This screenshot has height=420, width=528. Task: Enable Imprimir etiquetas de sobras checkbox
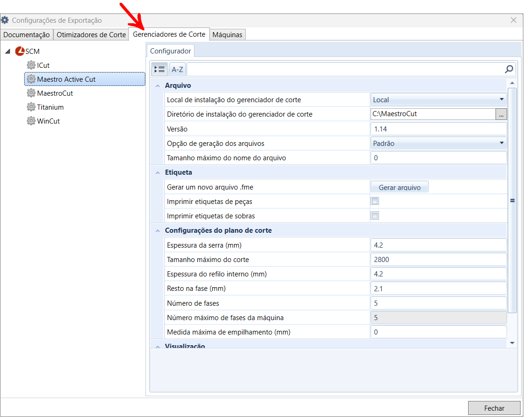(375, 216)
